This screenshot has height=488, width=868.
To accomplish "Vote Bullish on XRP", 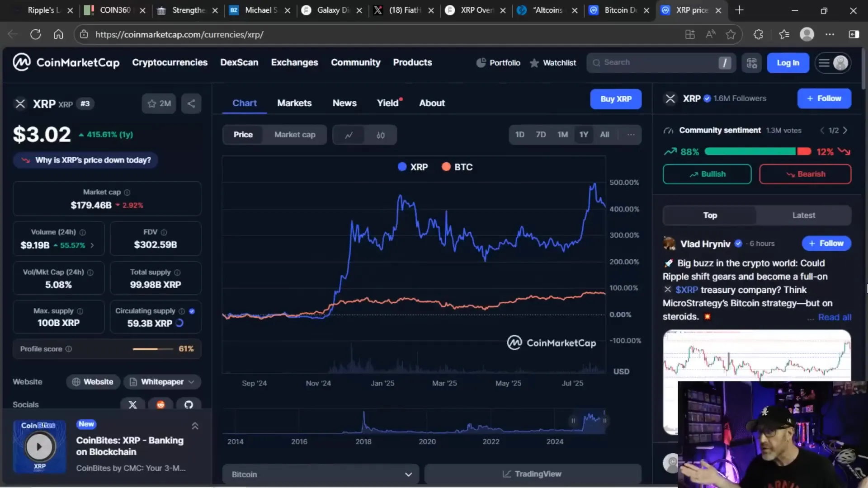I will 707,174.
